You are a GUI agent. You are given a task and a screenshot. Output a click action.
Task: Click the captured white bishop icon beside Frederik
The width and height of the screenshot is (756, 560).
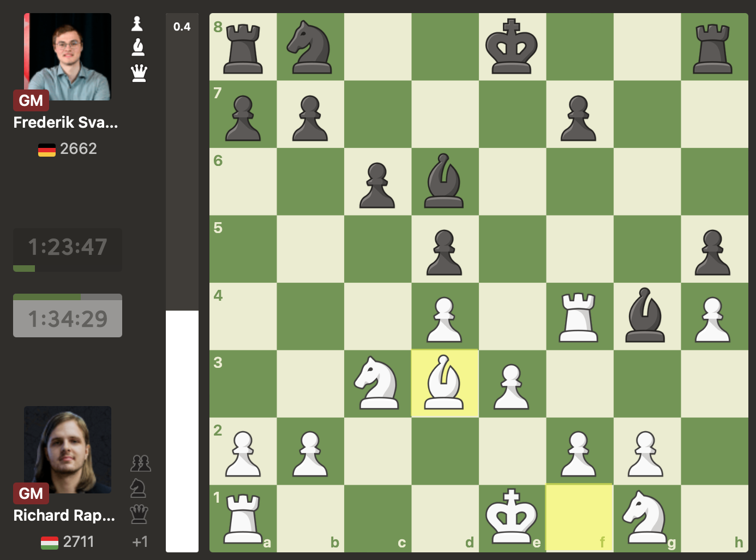[x=139, y=47]
